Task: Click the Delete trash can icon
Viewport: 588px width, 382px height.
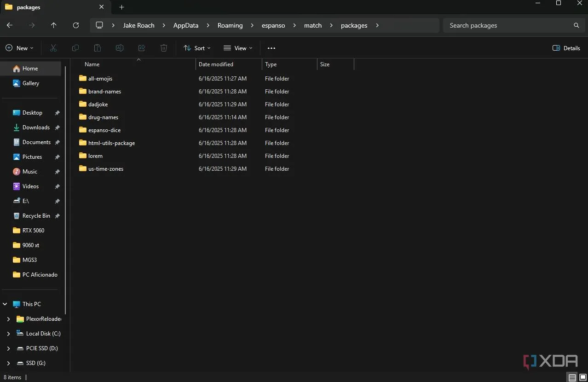Action: [x=164, y=48]
